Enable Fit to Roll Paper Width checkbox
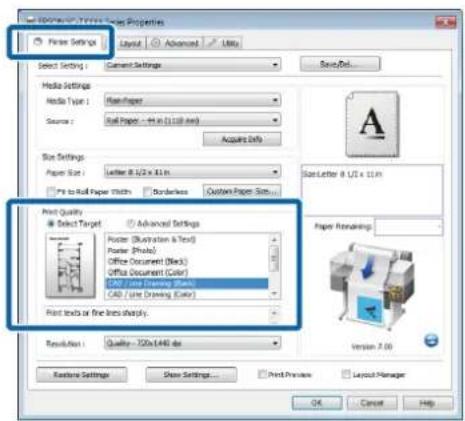This screenshot has width=465, height=421. point(51,192)
